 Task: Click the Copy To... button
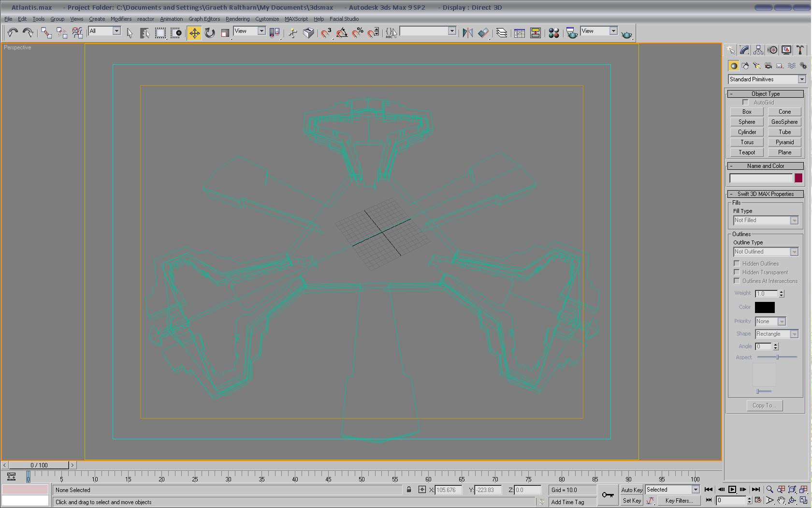pos(764,405)
